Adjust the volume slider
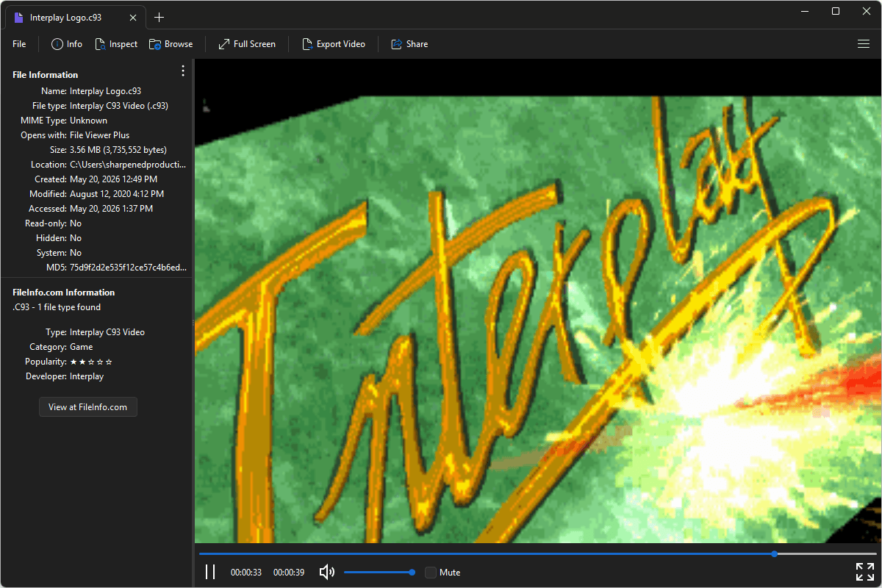The image size is (882, 588). pyautogui.click(x=379, y=572)
